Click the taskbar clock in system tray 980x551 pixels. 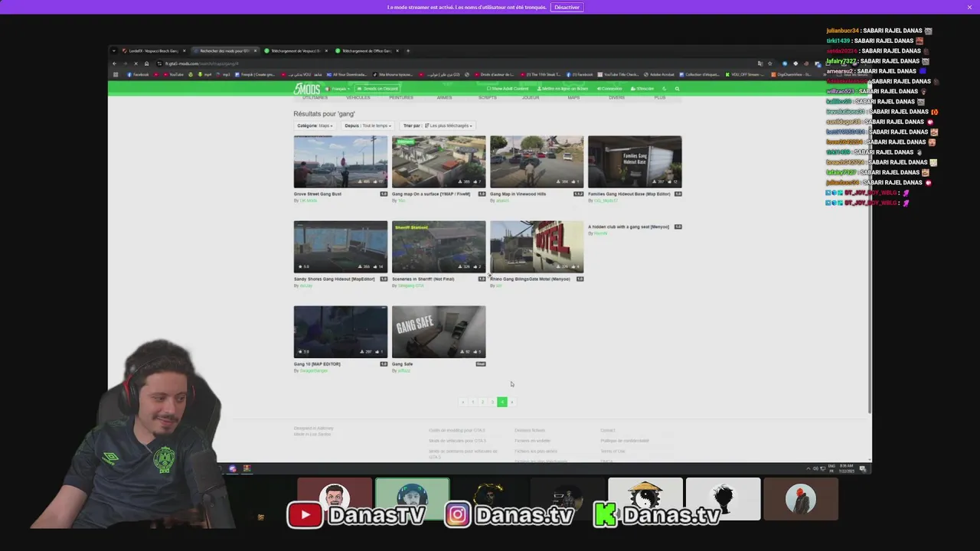pos(846,468)
